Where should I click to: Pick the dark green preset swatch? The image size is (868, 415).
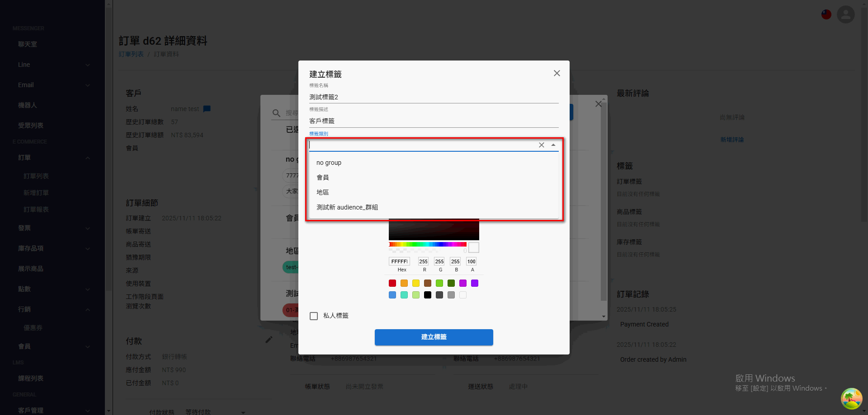(x=451, y=283)
